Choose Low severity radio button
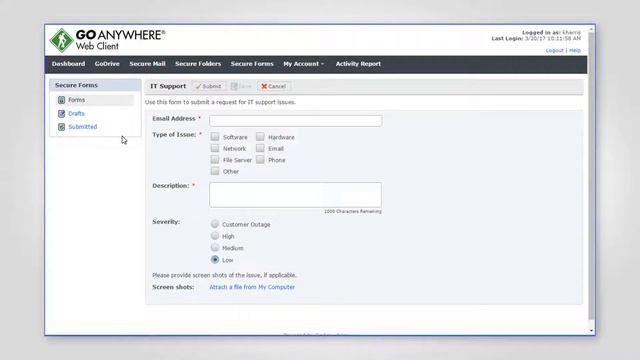The height and width of the screenshot is (360, 640). pyautogui.click(x=215, y=259)
